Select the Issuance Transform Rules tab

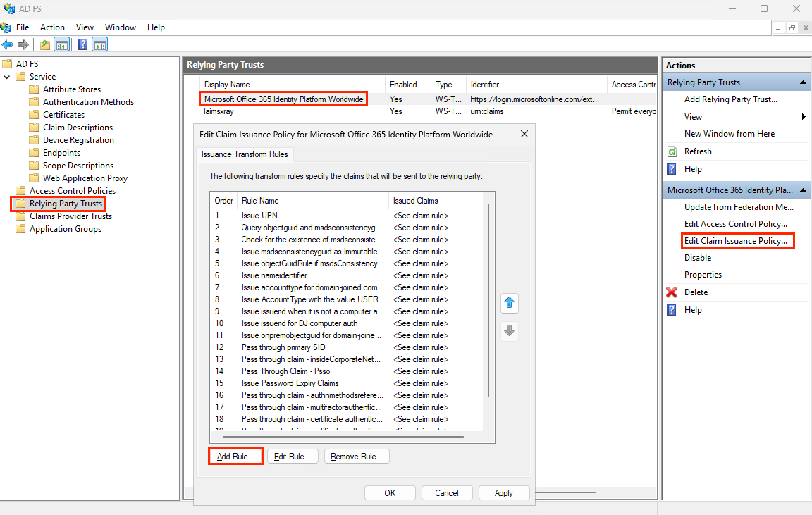pyautogui.click(x=243, y=154)
